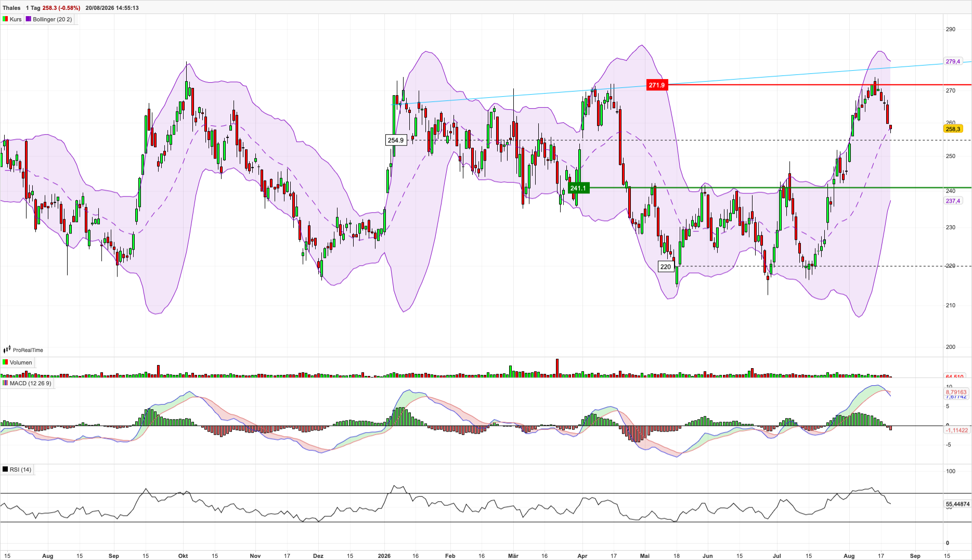Viewport: 972px width, 560px height.
Task: Click the "20/08/2026 14:55:13" timestamp
Action: (112, 8)
